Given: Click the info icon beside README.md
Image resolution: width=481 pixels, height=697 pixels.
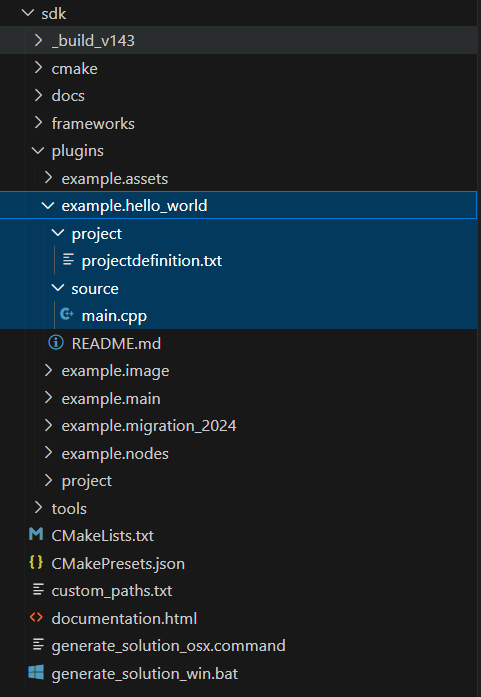Looking at the screenshot, I should coord(56,342).
